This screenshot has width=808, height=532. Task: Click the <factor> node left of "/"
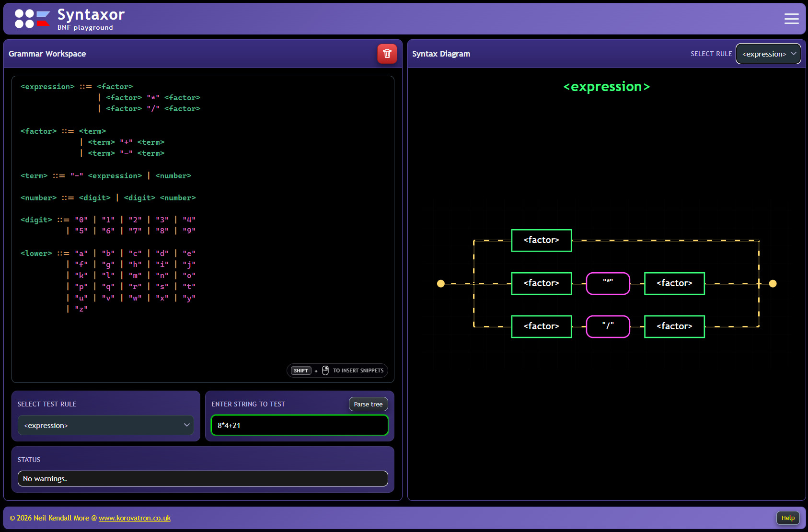[x=542, y=326]
